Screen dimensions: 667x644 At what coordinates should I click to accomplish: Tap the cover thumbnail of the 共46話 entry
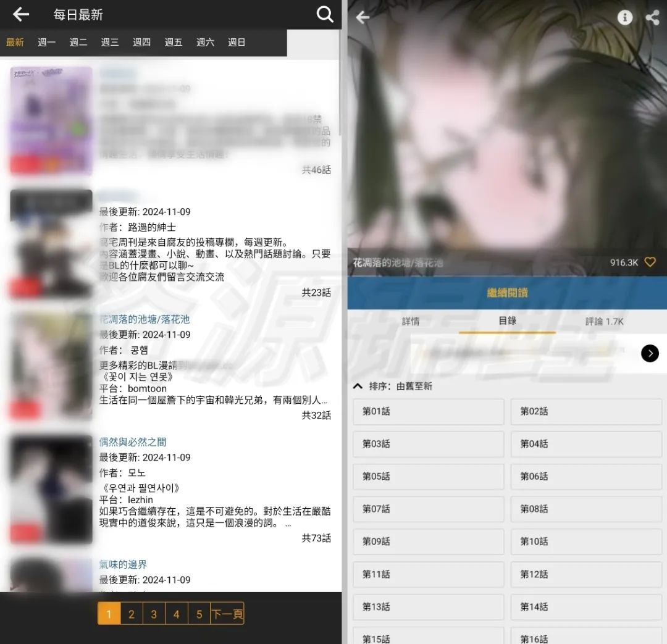pos(51,121)
